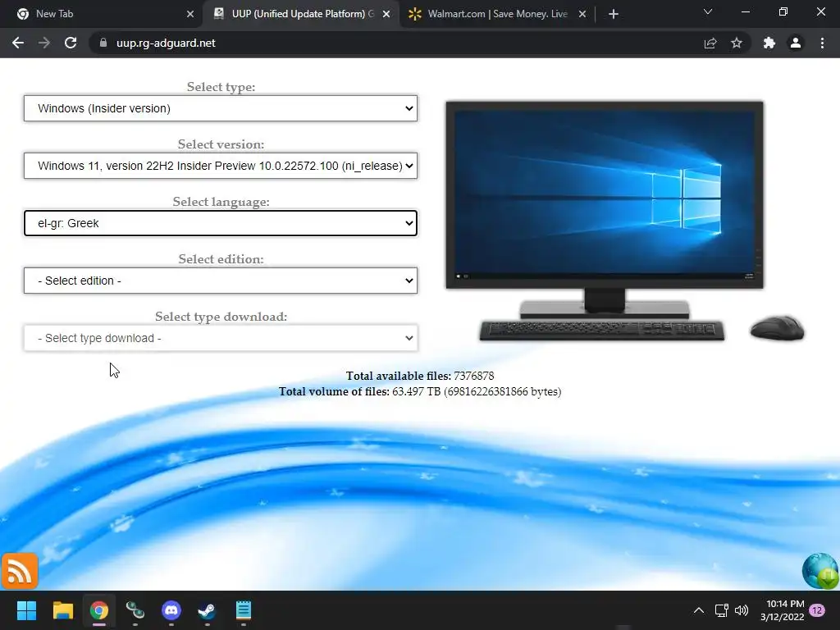Viewport: 840px width, 630px height.
Task: Click the Chrome taskbar icon
Action: (99, 610)
